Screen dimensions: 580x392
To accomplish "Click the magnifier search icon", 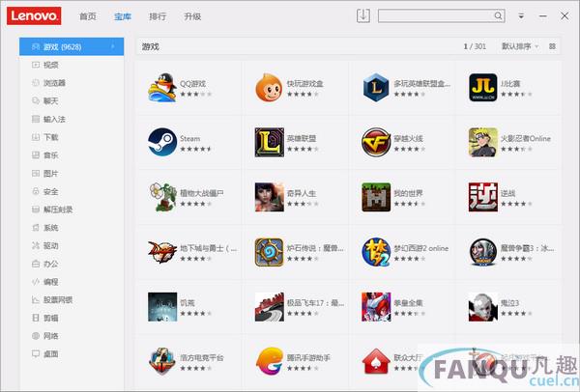I will tap(498, 15).
